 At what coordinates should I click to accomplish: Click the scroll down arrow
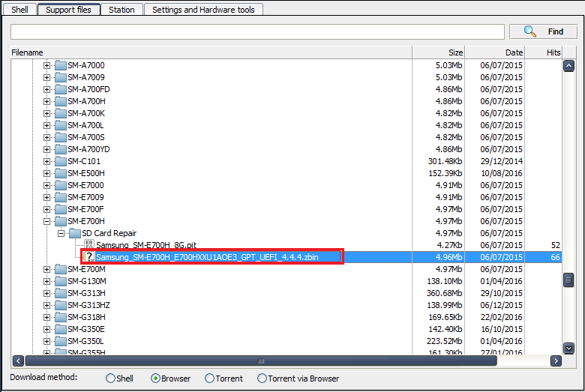click(568, 349)
